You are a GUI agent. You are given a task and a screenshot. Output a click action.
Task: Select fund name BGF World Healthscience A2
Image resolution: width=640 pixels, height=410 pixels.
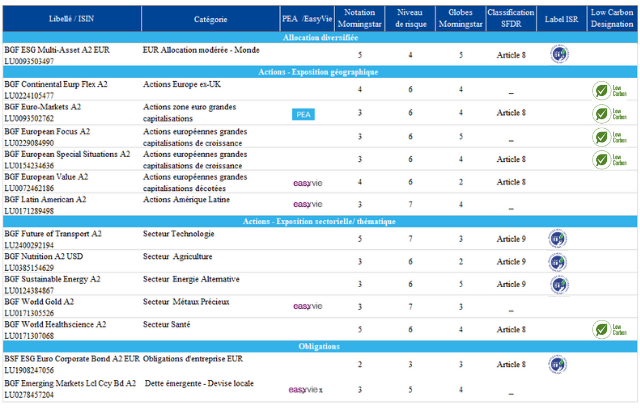click(55, 324)
